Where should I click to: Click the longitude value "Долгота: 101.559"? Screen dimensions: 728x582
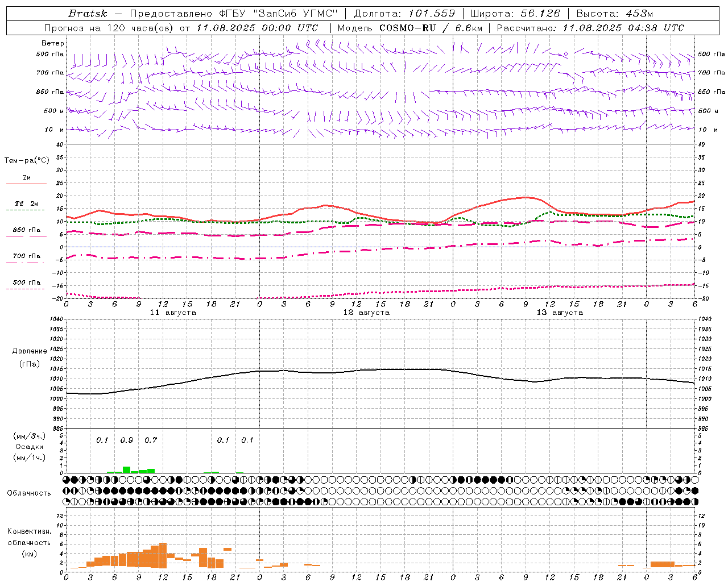(x=404, y=14)
